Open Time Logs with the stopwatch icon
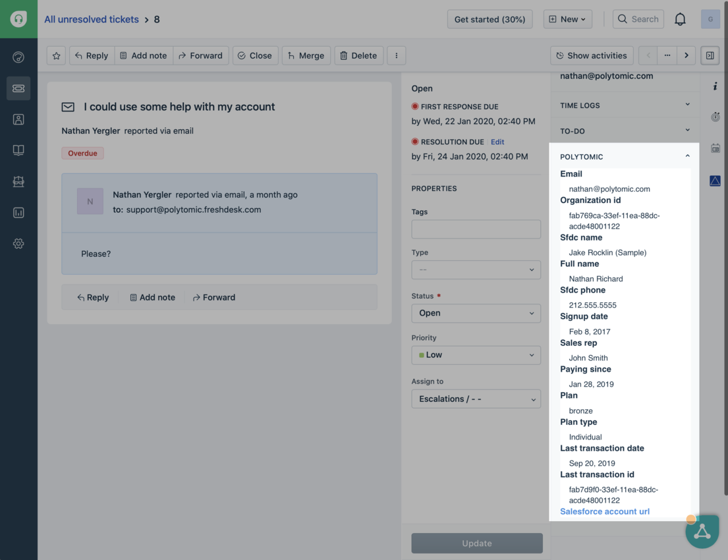 [x=715, y=117]
